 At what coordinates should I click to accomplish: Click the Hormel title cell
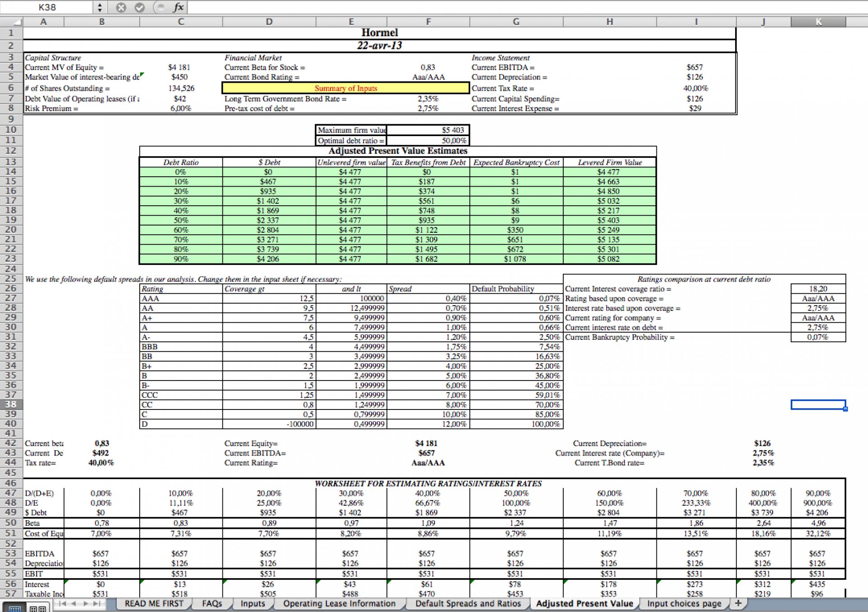[379, 33]
